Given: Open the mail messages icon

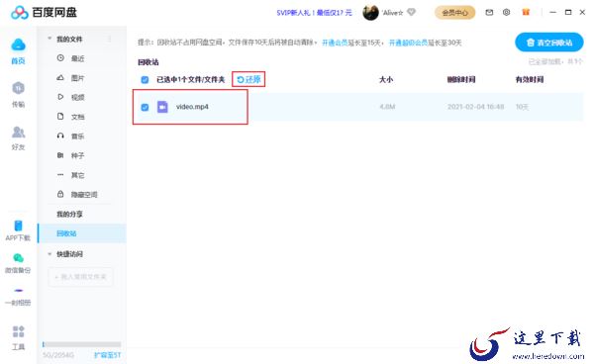Looking at the screenshot, I should [x=489, y=13].
